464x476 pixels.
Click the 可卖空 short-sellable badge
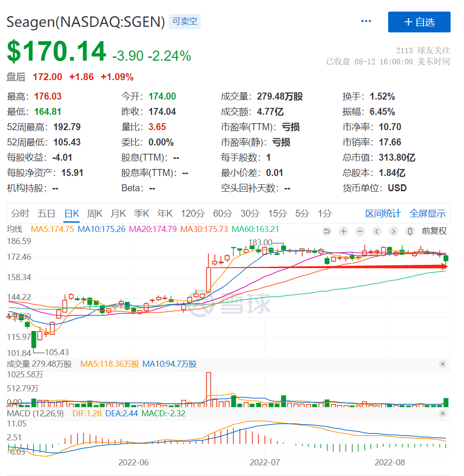[x=185, y=21]
